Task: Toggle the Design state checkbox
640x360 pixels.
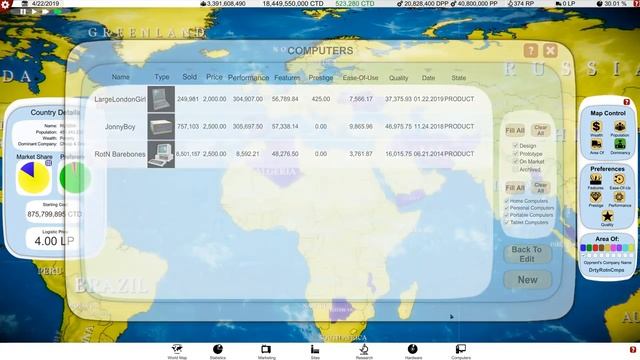Action: coord(516,146)
